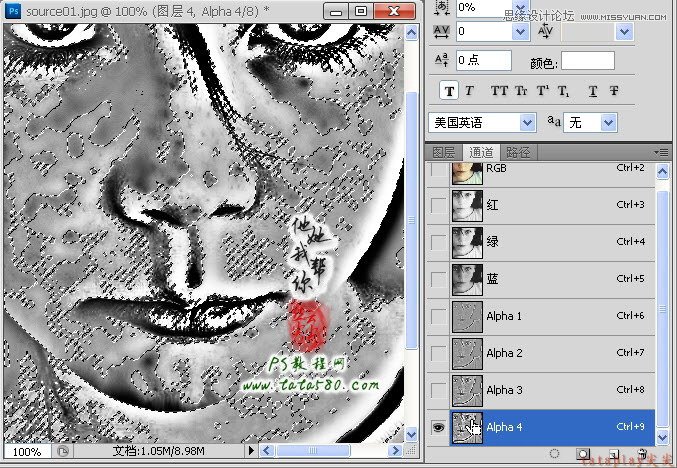The height and width of the screenshot is (468, 677).
Task: Click the text 颜色 color swatch
Action: 588,60
